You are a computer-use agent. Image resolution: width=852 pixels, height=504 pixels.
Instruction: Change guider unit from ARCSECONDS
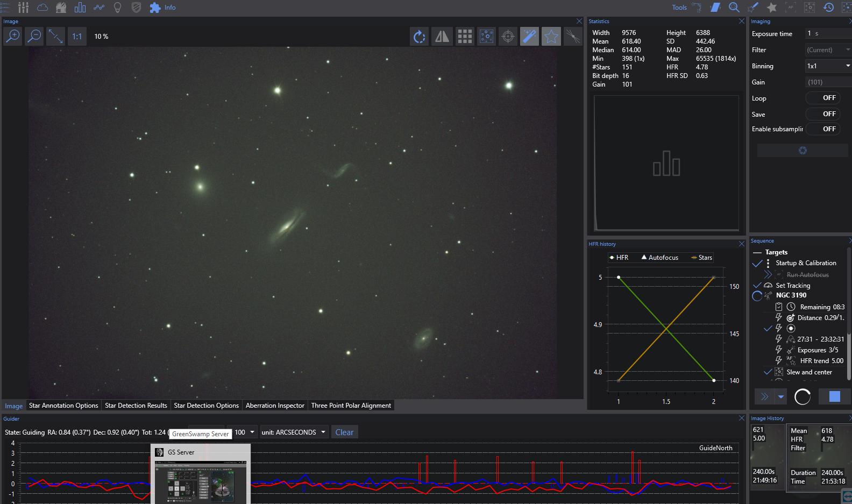[x=294, y=432]
